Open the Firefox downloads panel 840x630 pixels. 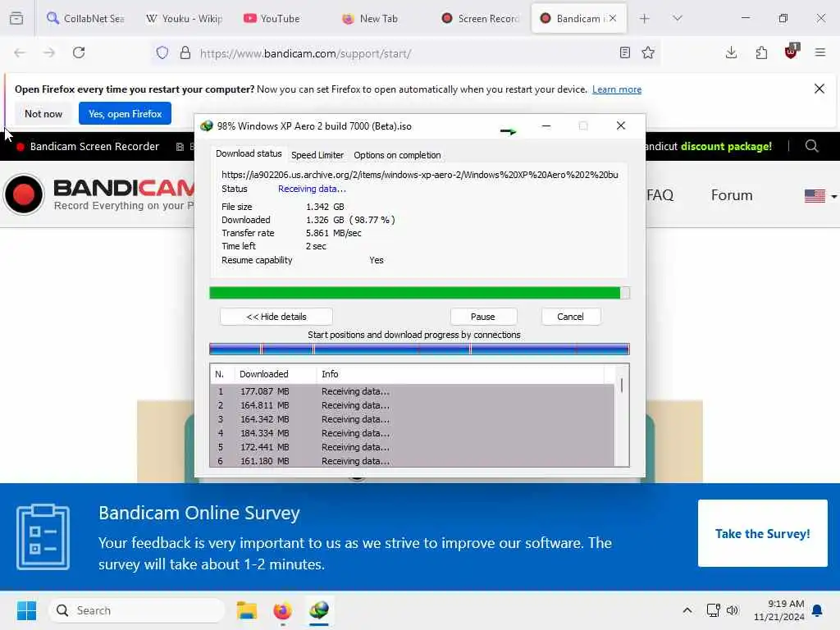coord(731,52)
